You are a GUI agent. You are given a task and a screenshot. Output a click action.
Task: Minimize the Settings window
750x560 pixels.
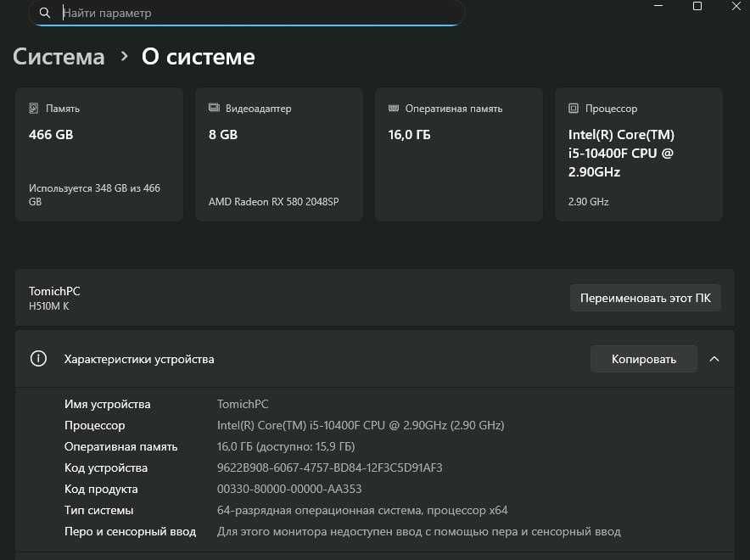click(x=658, y=6)
